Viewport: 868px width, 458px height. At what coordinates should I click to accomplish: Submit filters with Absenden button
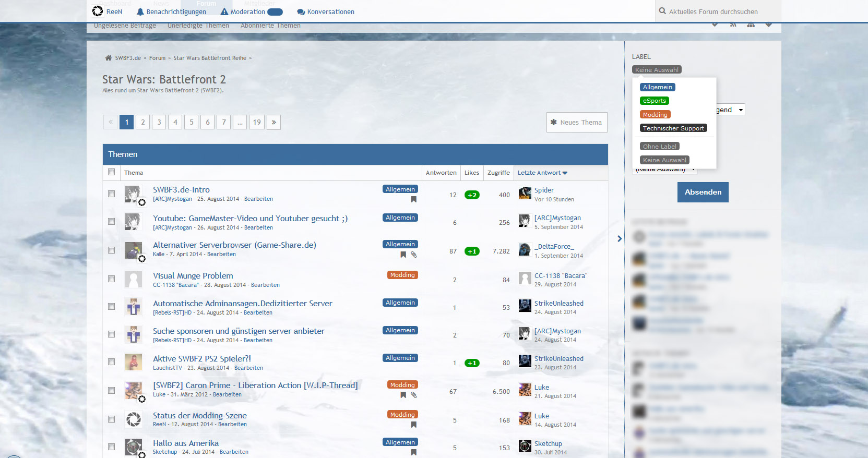pyautogui.click(x=703, y=192)
